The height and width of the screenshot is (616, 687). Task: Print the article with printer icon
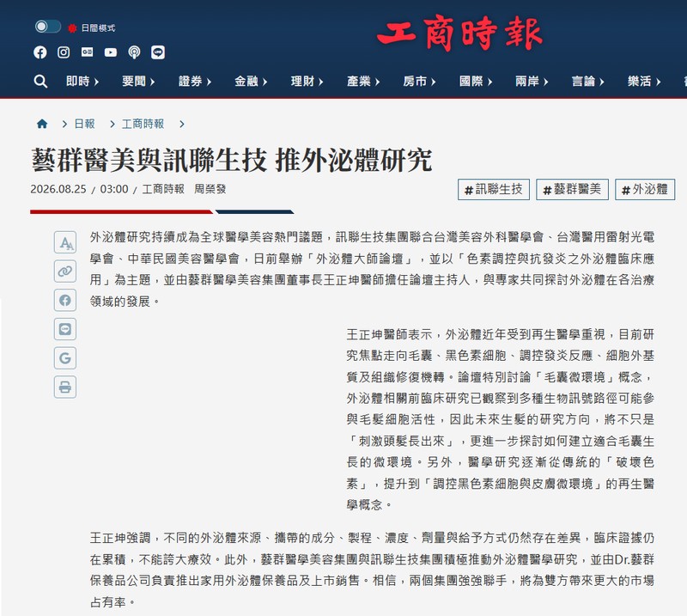coord(65,387)
